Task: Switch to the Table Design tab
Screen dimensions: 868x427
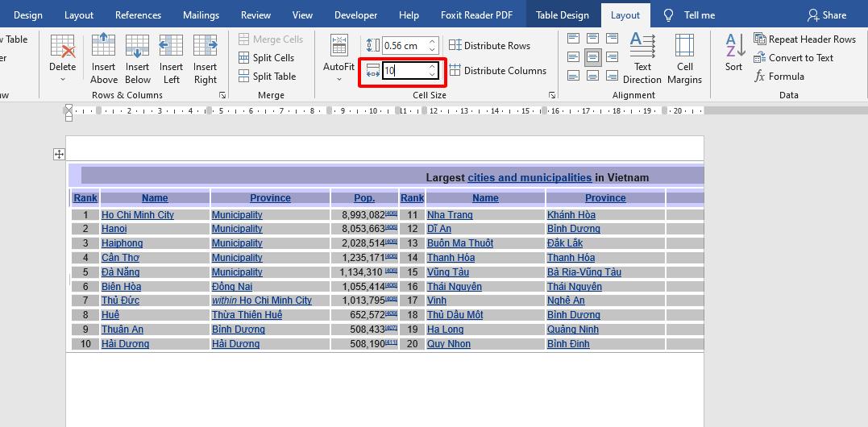Action: (x=562, y=15)
